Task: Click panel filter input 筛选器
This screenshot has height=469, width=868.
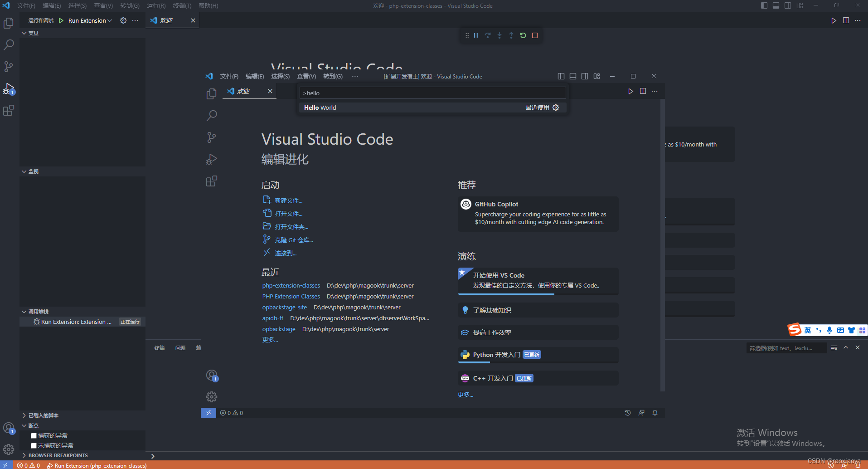Action: (786, 348)
